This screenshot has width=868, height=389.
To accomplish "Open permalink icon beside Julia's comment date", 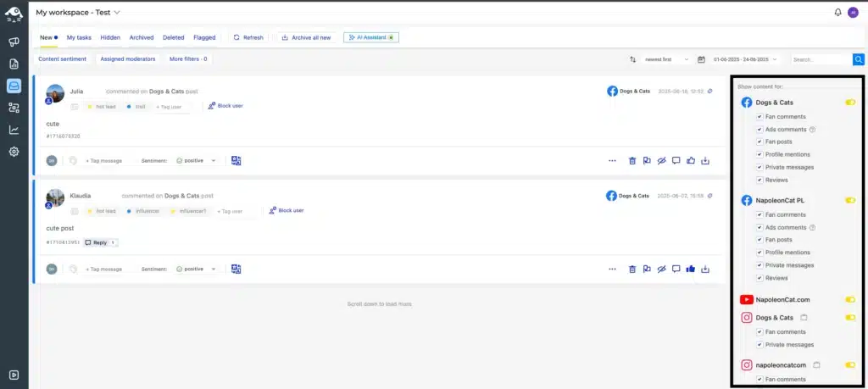I will click(x=710, y=92).
